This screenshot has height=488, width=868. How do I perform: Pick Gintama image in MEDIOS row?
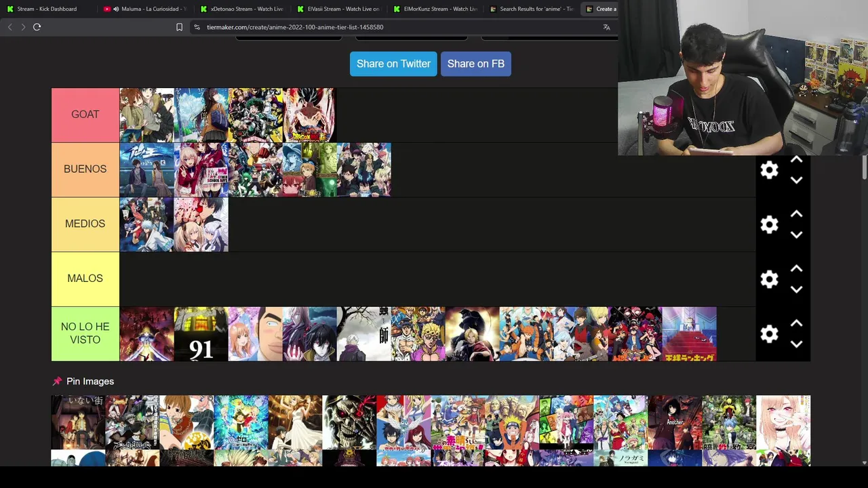click(x=147, y=224)
